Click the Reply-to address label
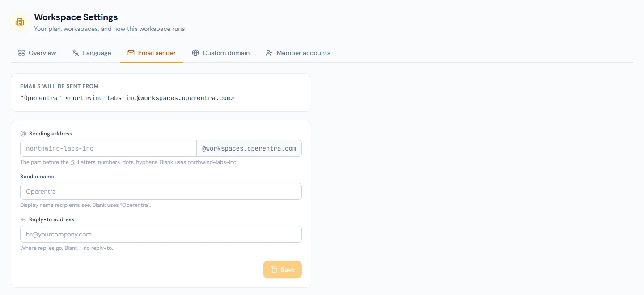This screenshot has width=644, height=295. click(51, 219)
